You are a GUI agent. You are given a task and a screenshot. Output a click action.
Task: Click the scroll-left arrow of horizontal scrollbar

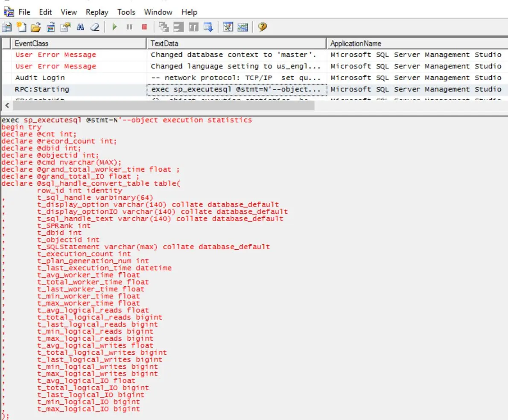click(7, 105)
